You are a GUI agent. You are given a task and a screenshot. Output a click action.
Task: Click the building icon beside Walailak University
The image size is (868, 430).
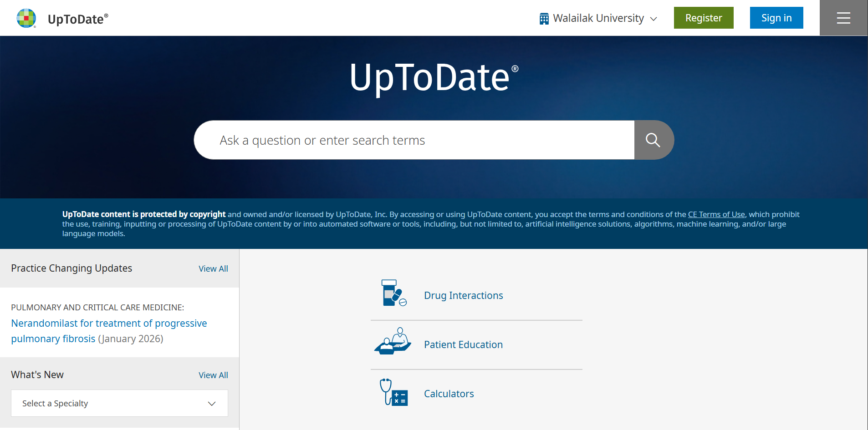pos(544,19)
